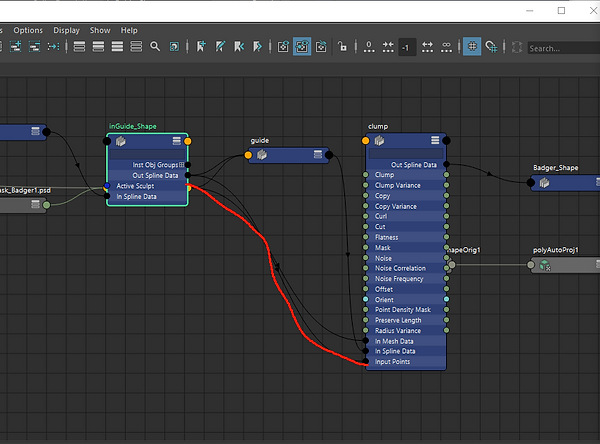Viewport: 600px width, 444px height.
Task: Click inGuide_Shape node title label
Action: 133,126
